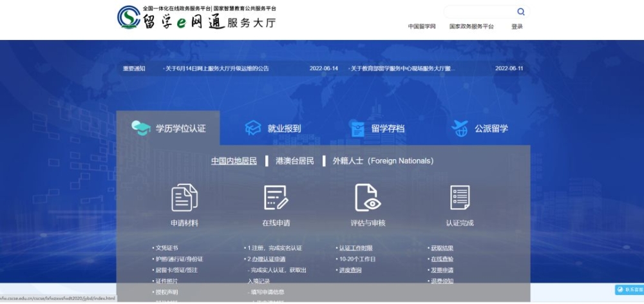Click the 留学e网通 site logo
644x304 pixels.
point(196,17)
